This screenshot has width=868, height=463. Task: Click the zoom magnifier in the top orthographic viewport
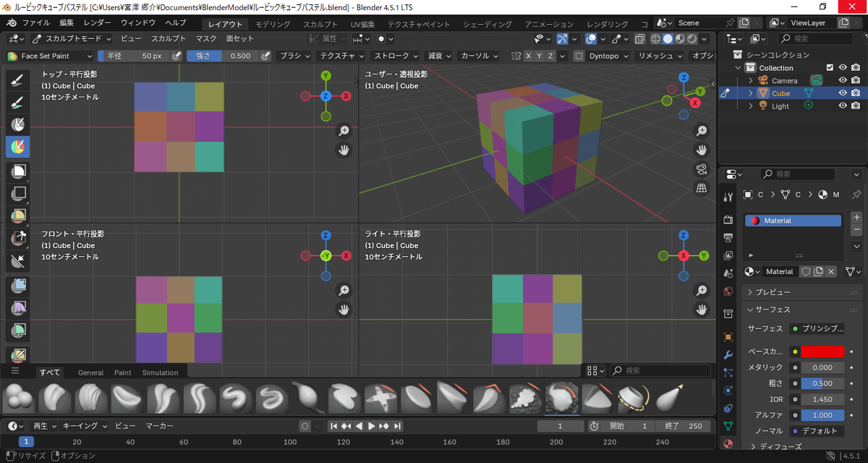pos(344,131)
